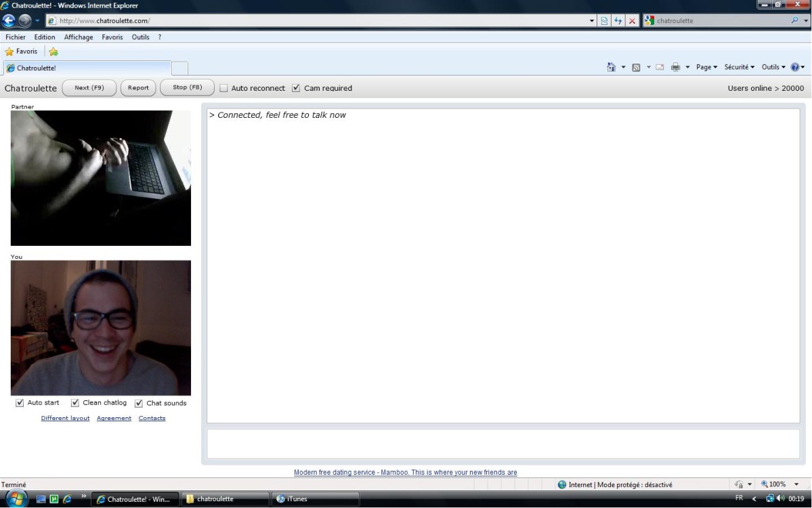Disable the Chat sounds checkbox

pyautogui.click(x=139, y=404)
